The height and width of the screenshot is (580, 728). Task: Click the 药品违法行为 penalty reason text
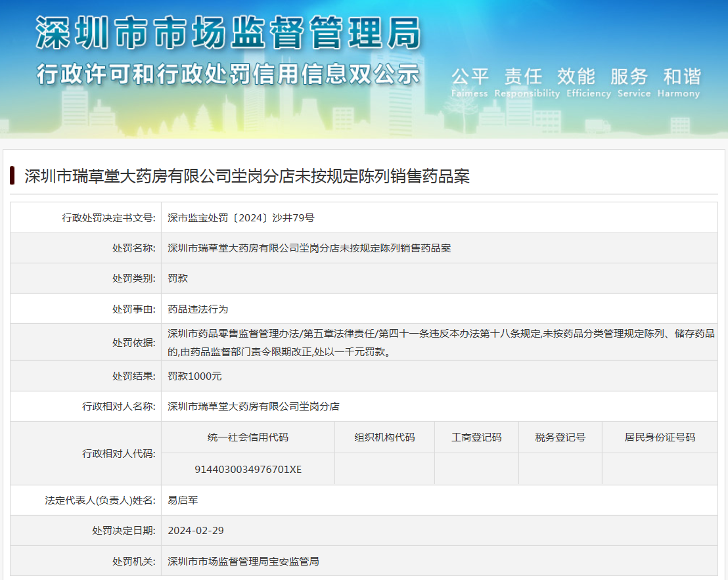[x=198, y=309]
